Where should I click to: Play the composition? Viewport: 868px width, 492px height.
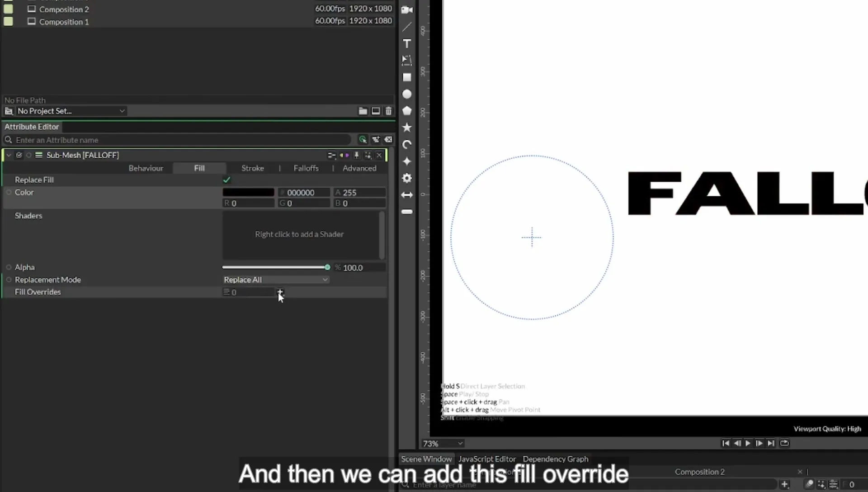(748, 443)
